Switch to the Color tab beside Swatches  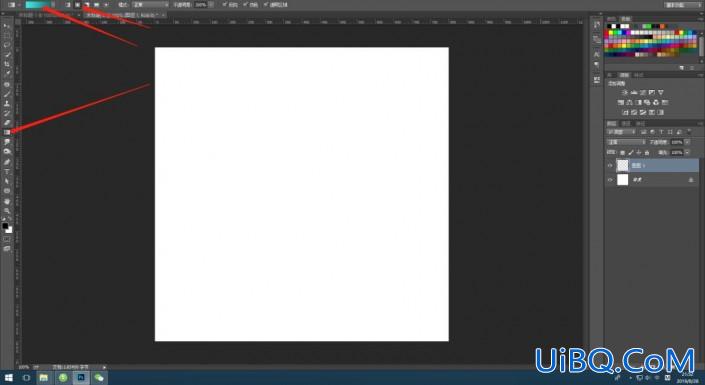coord(611,18)
